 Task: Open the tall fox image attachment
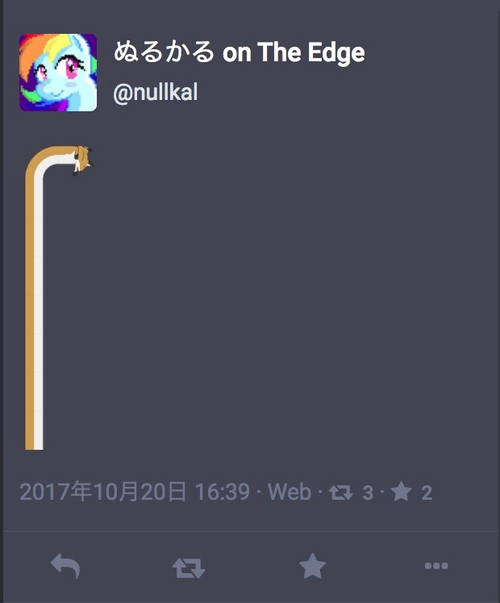tap(59, 298)
